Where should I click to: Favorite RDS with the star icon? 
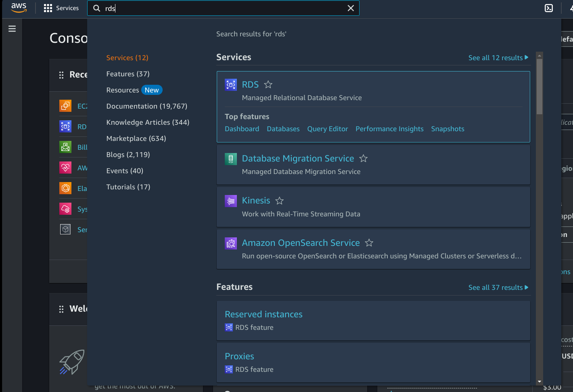click(x=268, y=84)
